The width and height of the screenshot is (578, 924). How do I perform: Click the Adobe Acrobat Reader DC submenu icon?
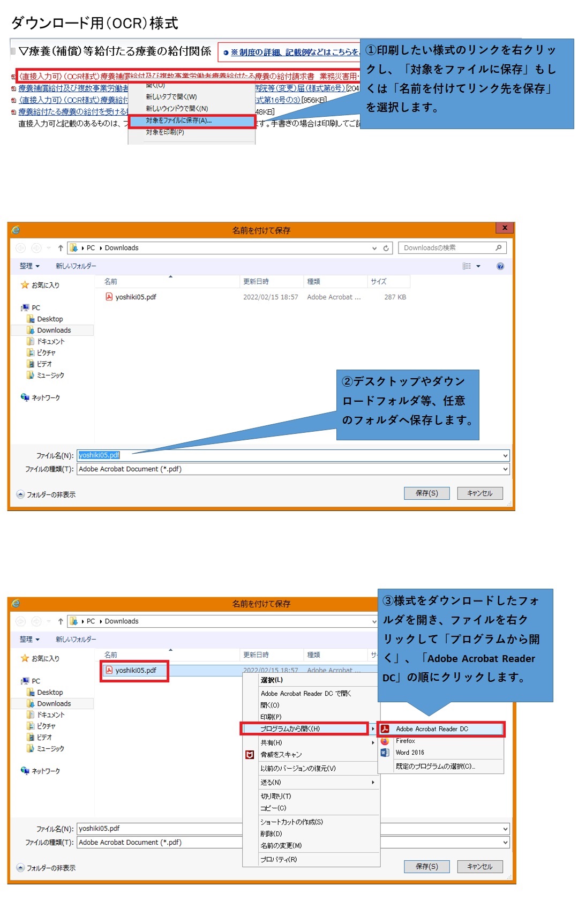pyautogui.click(x=385, y=729)
